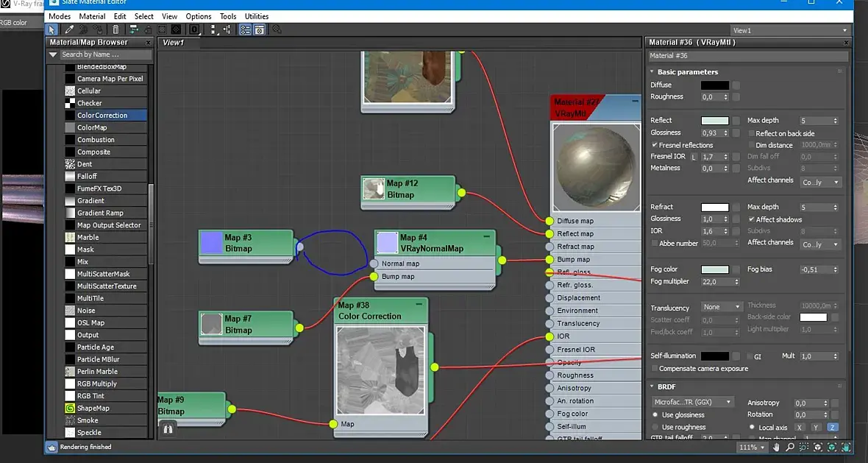Viewport: 868px width, 463px height.
Task: Open the BRDF Microfacet GGX dropdown
Action: coord(693,402)
